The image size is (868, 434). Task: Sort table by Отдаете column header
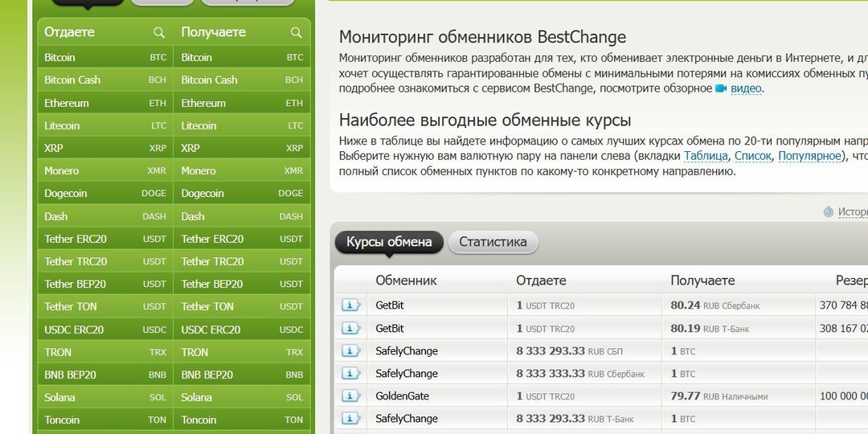pyautogui.click(x=542, y=280)
